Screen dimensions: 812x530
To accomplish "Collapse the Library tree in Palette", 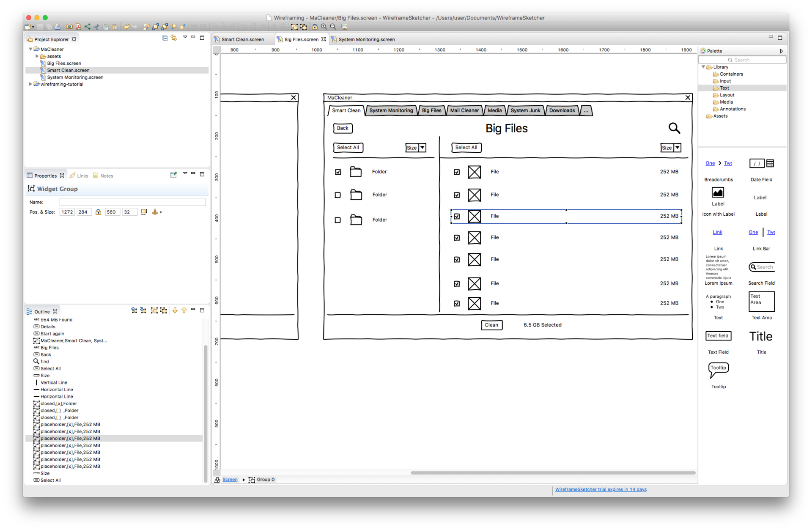I will (703, 67).
